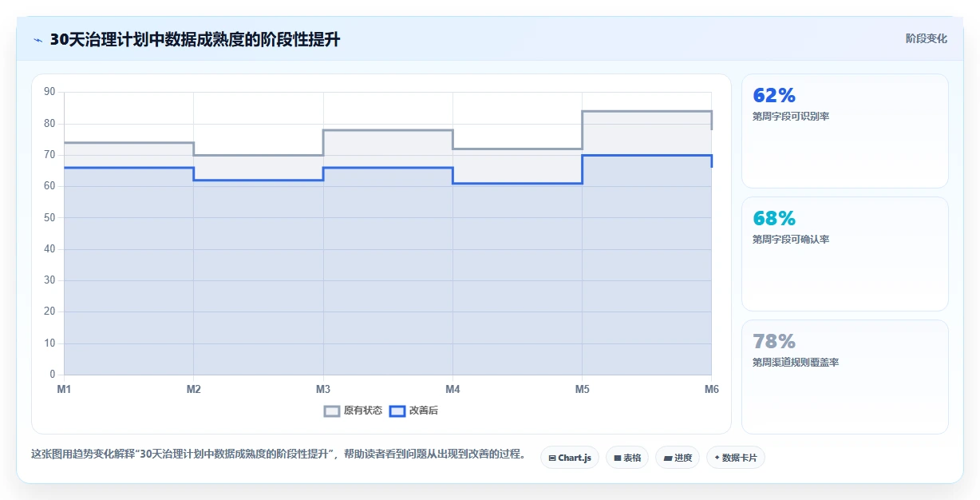Click the M3 x-axis label
Screen dimensions: 980x500
click(x=323, y=389)
